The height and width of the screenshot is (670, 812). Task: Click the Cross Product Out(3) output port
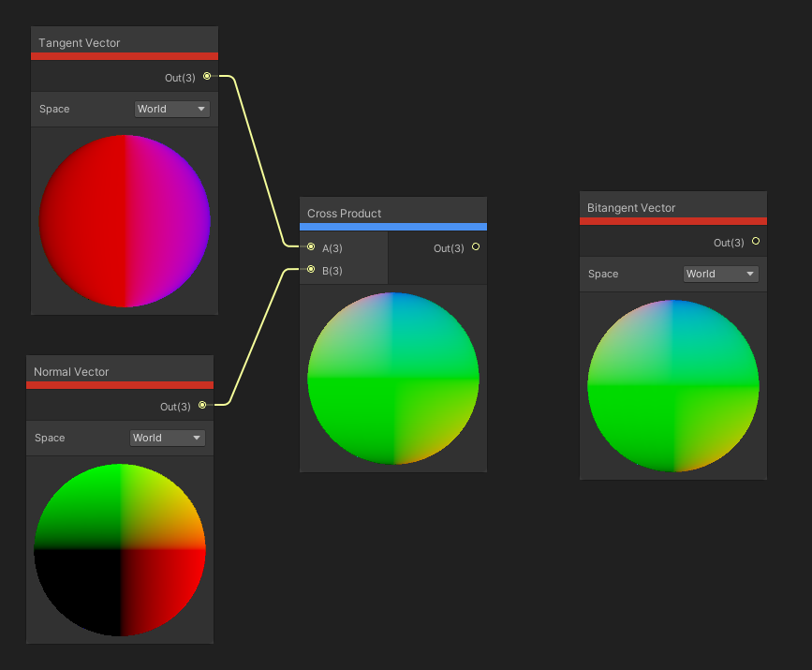tap(476, 247)
